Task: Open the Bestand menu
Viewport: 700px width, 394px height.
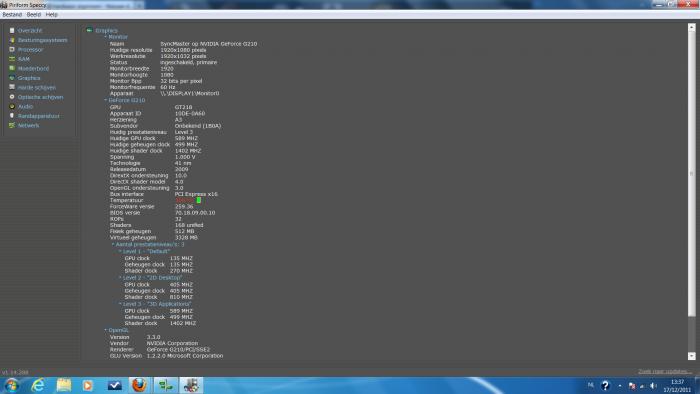Action: (12, 15)
